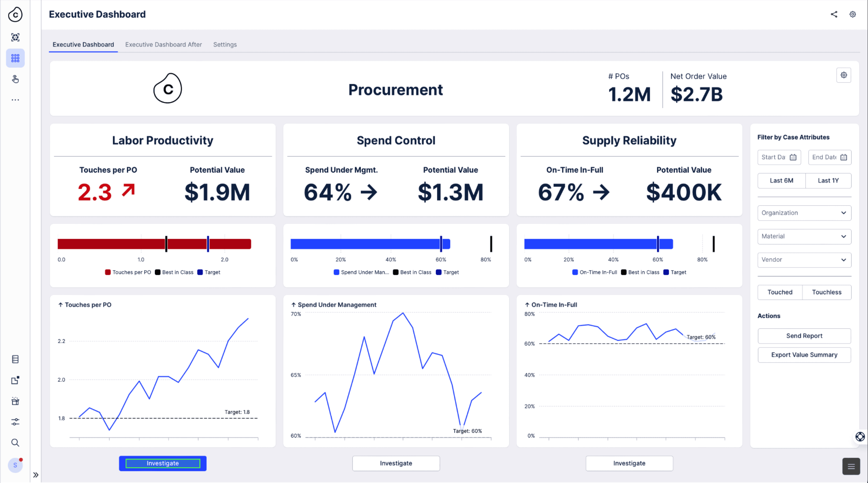868x483 pixels.
Task: Click the arrow beside 64%
Action: (x=369, y=193)
